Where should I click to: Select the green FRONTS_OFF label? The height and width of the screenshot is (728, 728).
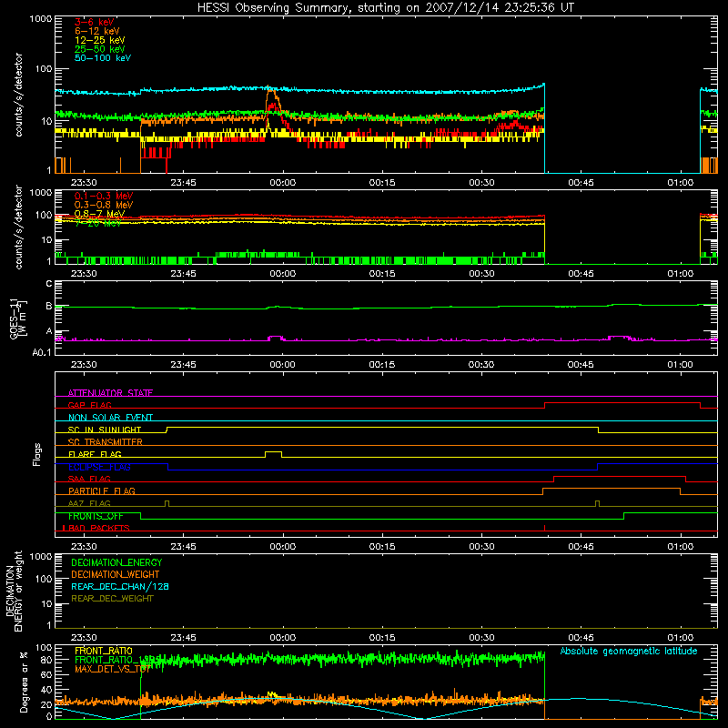(x=96, y=516)
